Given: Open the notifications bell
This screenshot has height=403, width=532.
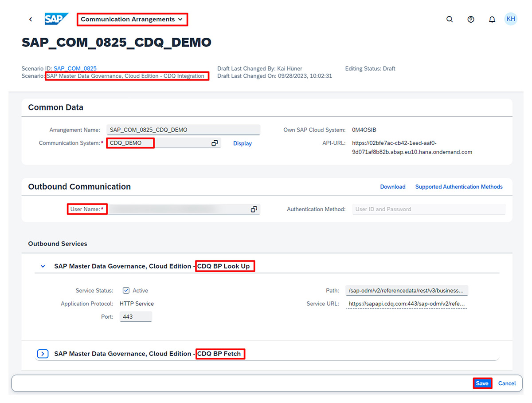Looking at the screenshot, I should [x=492, y=19].
